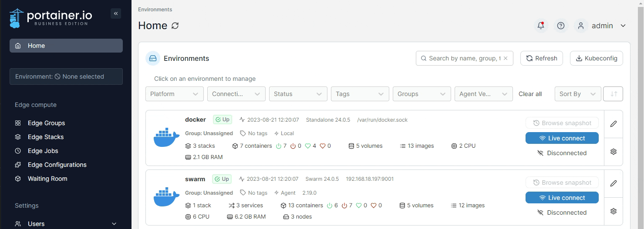
Task: Toggle sort order arrows button
Action: click(613, 94)
